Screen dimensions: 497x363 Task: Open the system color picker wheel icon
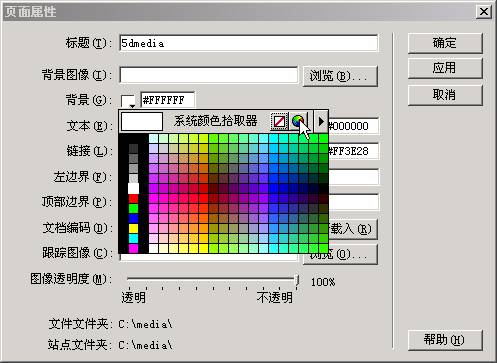pyautogui.click(x=298, y=121)
